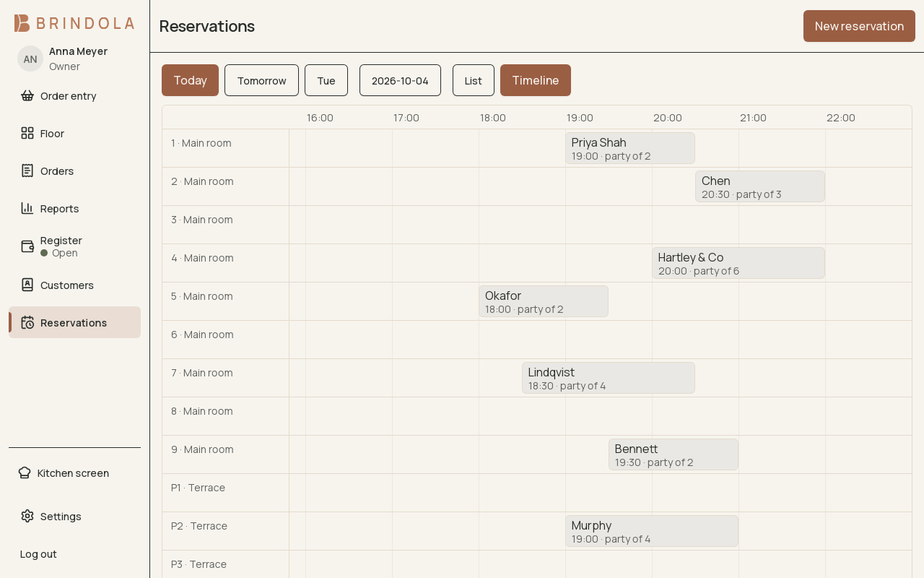The width and height of the screenshot is (924, 578).
Task: Click the 19:00 time header
Action: tap(580, 117)
